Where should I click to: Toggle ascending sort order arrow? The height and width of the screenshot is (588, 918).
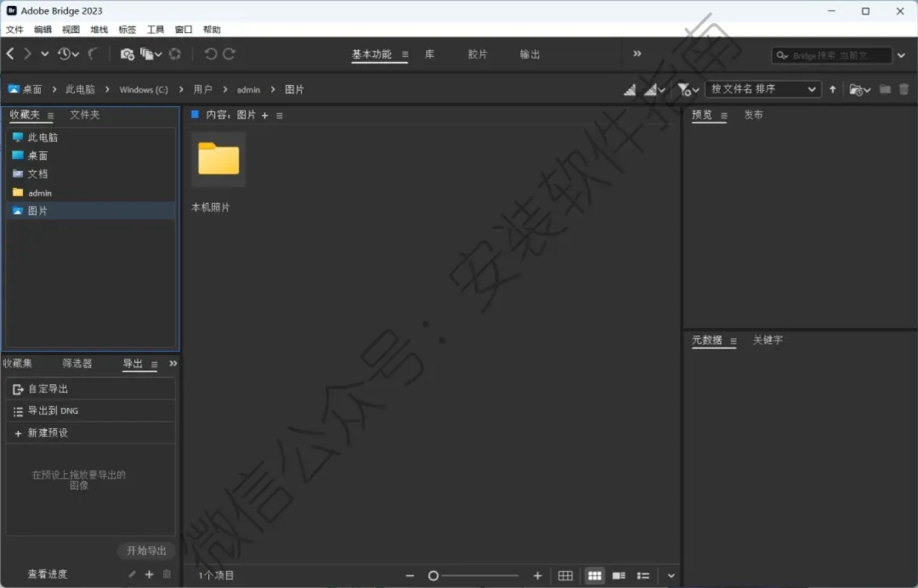(x=832, y=89)
